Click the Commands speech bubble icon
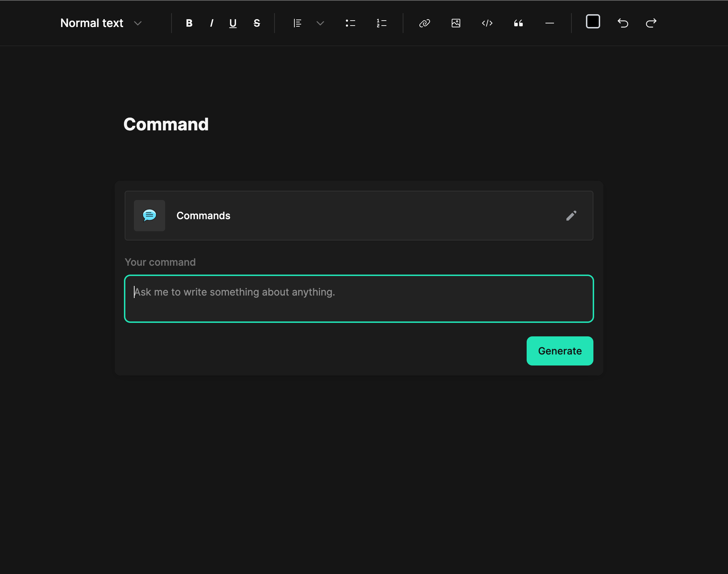 click(x=150, y=216)
